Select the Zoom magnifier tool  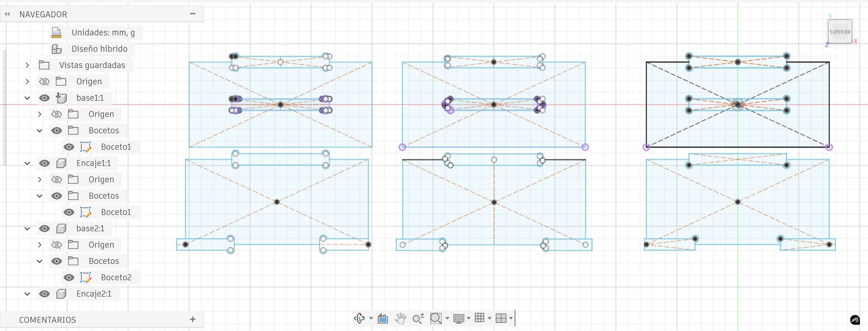click(x=418, y=318)
